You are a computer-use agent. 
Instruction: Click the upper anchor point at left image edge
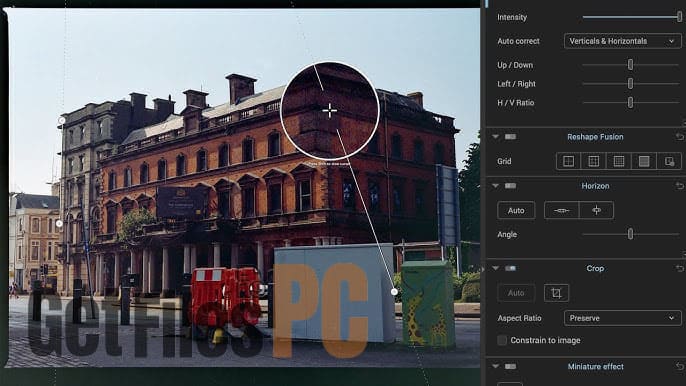(62, 120)
